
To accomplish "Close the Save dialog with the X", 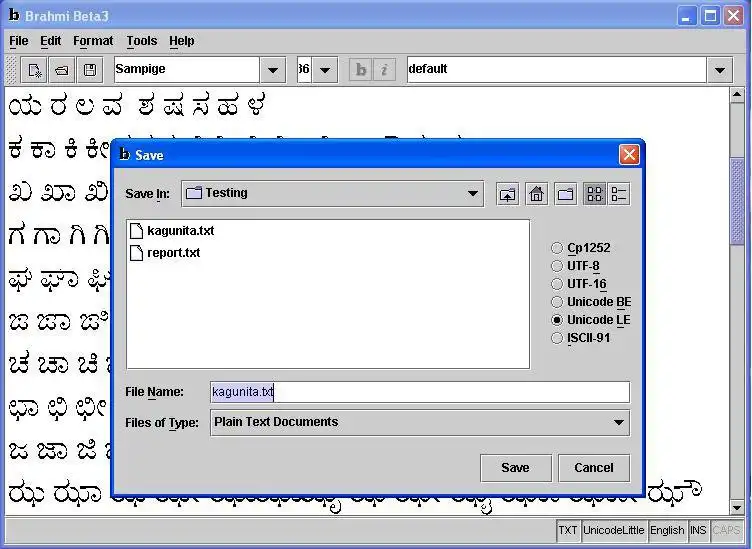I will tap(629, 155).
